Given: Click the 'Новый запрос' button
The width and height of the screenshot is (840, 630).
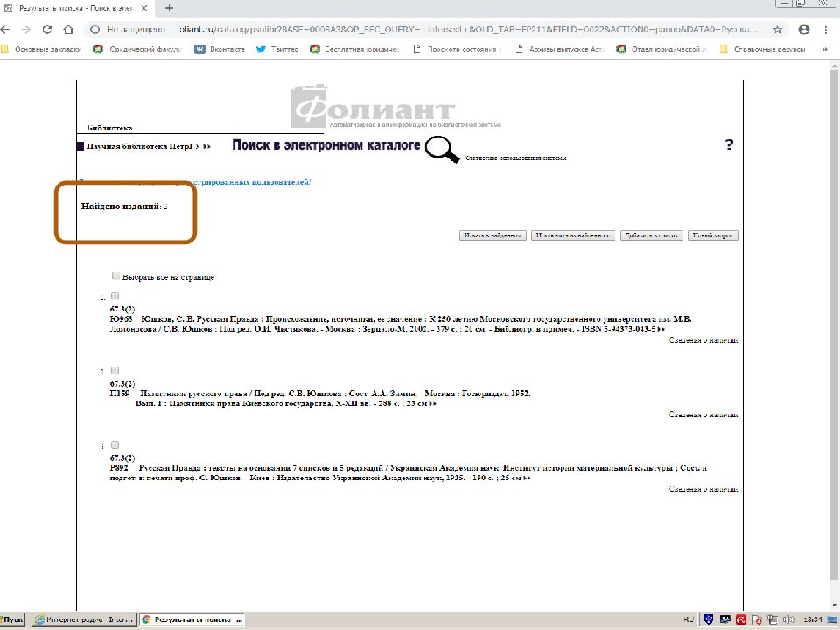Looking at the screenshot, I should [712, 235].
